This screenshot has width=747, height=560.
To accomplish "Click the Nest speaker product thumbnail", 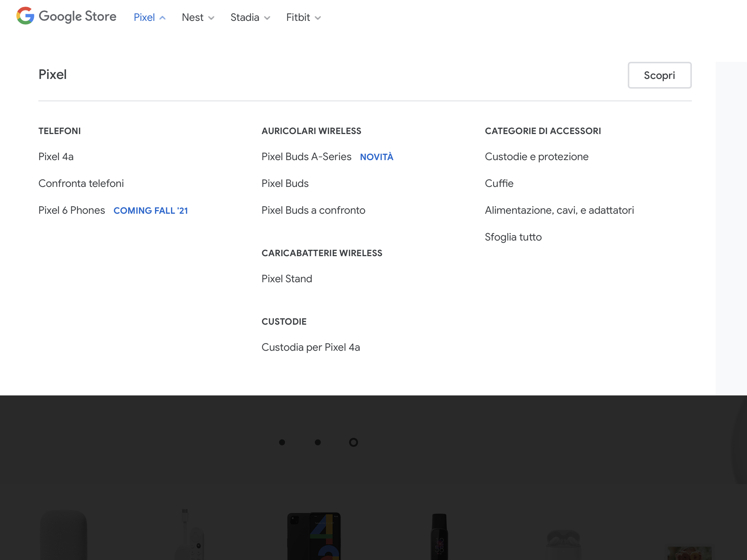I will coord(64,535).
